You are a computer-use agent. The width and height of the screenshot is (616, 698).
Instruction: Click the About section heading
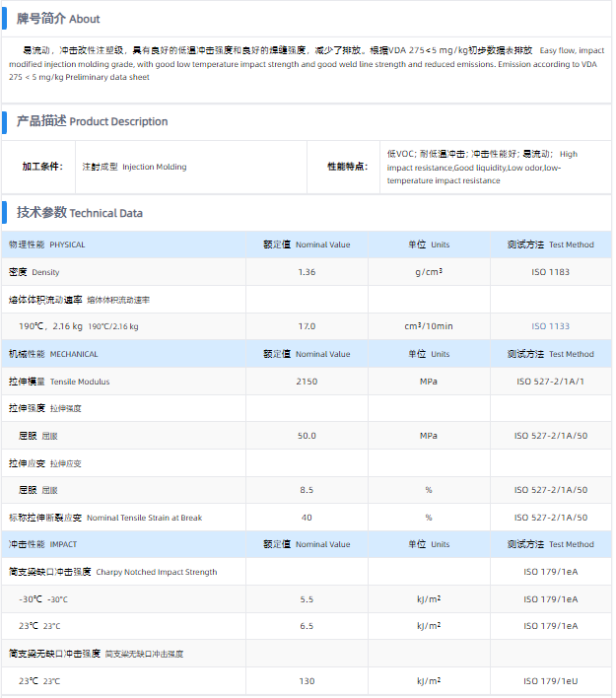(57, 19)
